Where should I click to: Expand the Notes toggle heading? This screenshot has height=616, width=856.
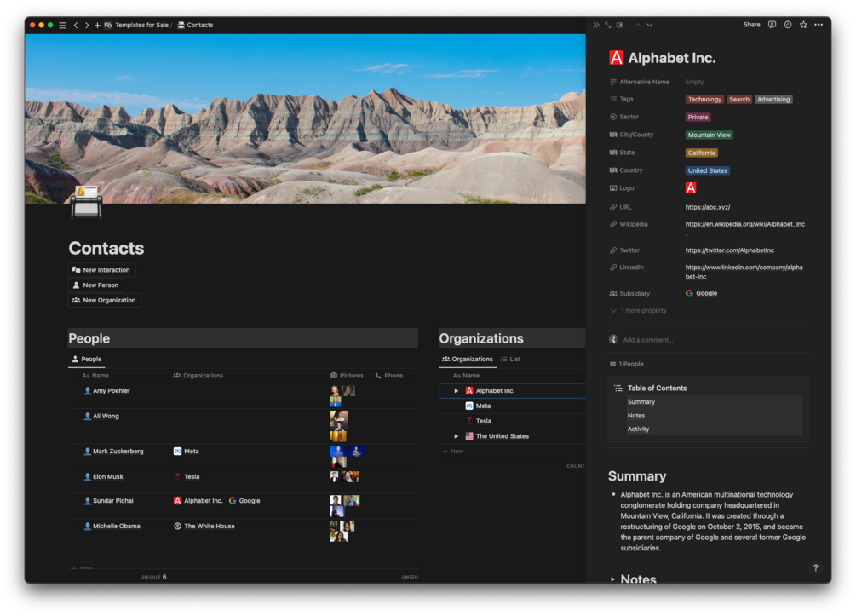(612, 579)
